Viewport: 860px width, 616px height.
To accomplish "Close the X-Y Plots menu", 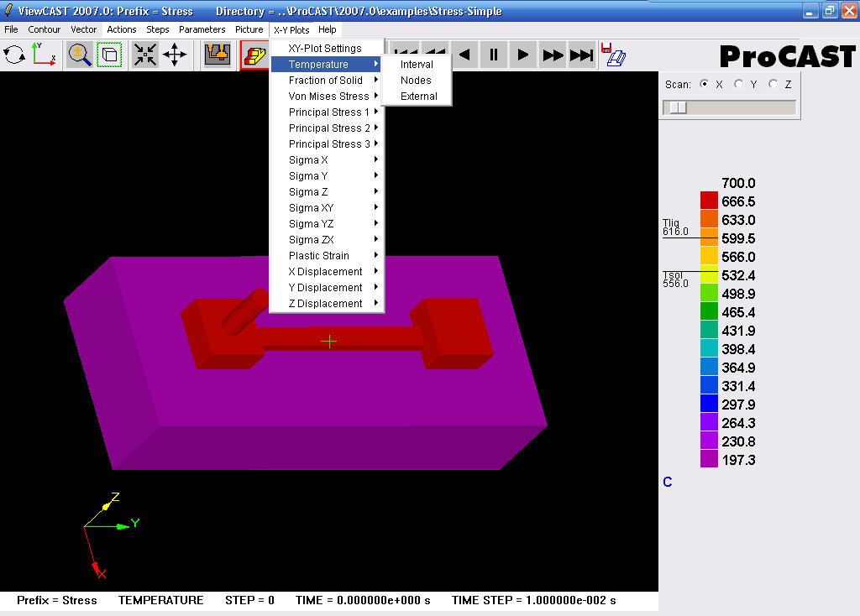I will (x=291, y=30).
